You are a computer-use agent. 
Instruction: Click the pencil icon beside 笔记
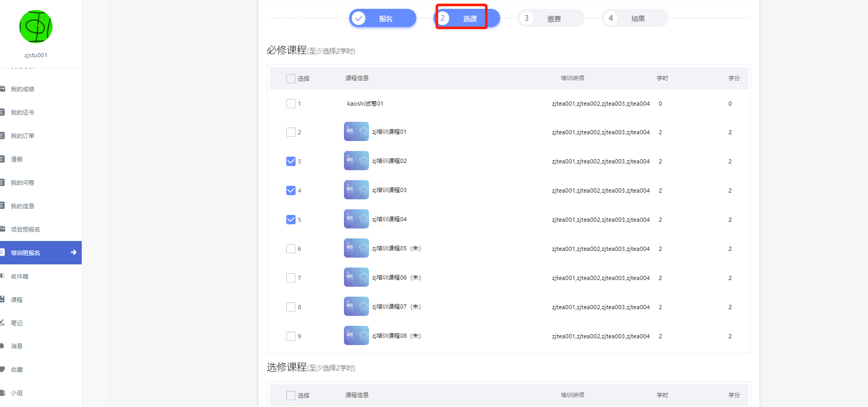2,323
